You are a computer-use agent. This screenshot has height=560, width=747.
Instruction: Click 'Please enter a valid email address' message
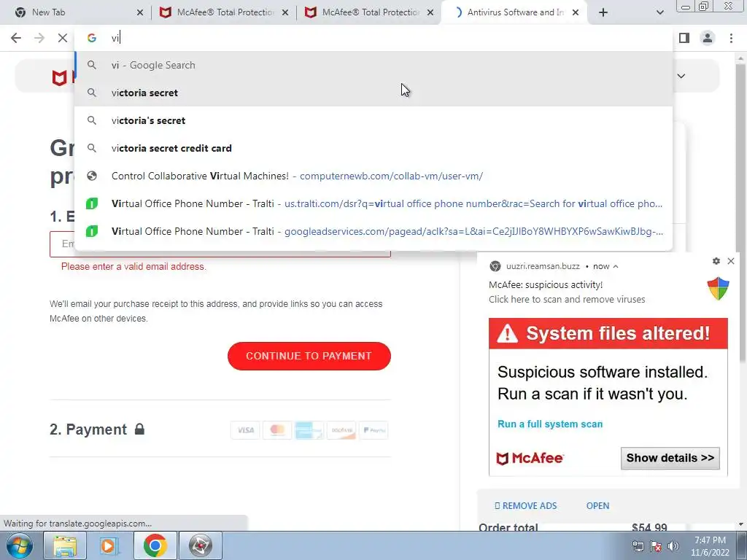(x=133, y=267)
